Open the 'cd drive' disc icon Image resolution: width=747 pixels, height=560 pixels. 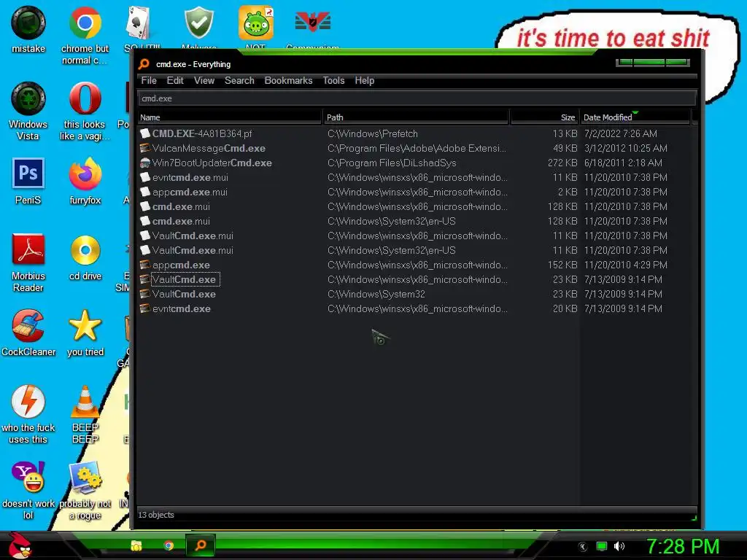(85, 257)
